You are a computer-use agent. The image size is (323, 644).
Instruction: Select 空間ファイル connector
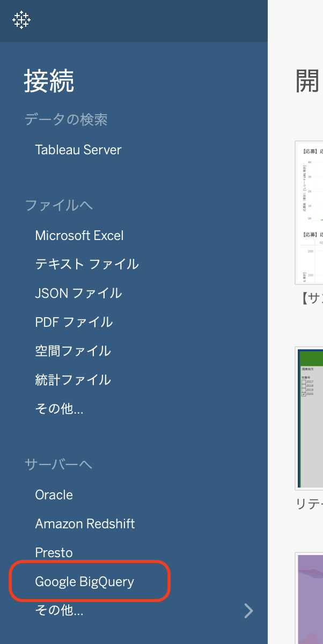pos(73,351)
